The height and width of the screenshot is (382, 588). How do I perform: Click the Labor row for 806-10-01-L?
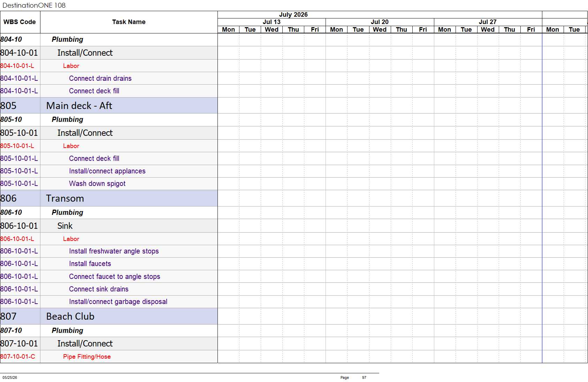click(x=129, y=239)
